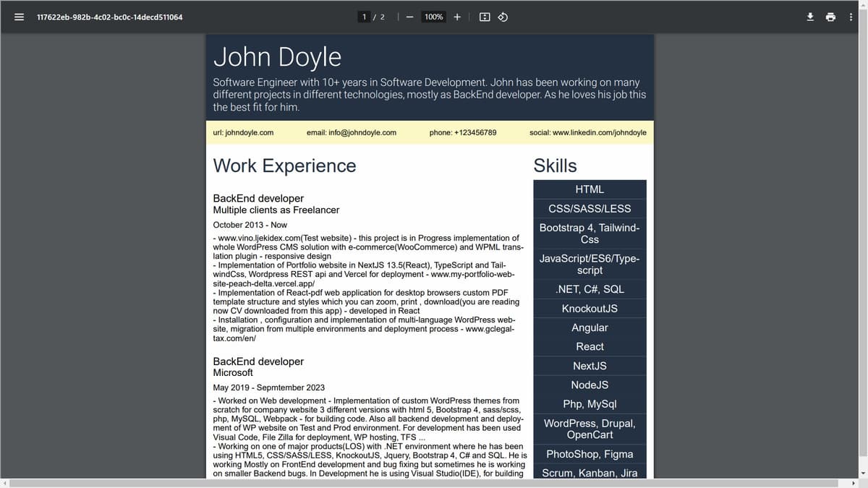This screenshot has width=868, height=488.
Task: Rotate the document counterclockwise
Action: 503,17
